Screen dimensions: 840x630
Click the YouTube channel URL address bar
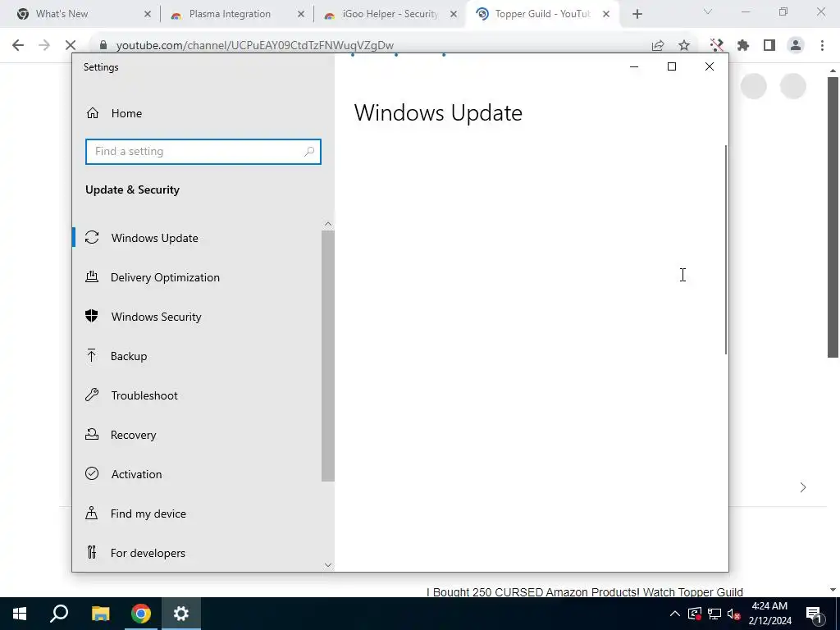[255, 46]
